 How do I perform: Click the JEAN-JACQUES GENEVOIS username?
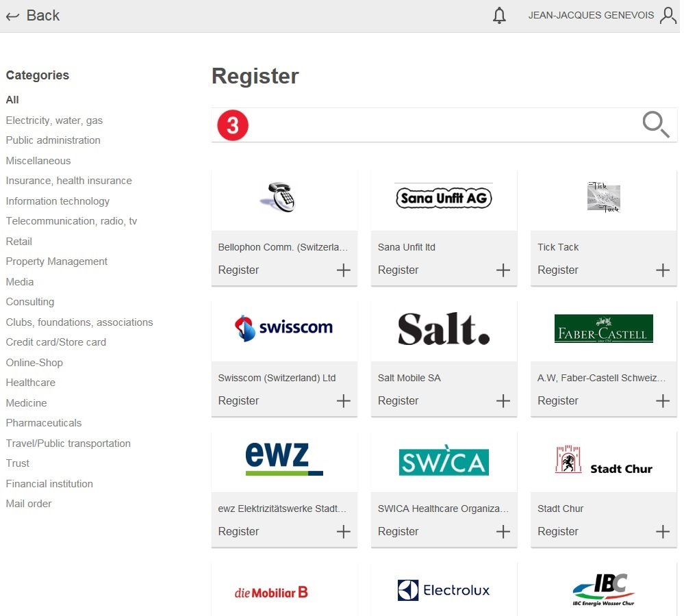[591, 15]
